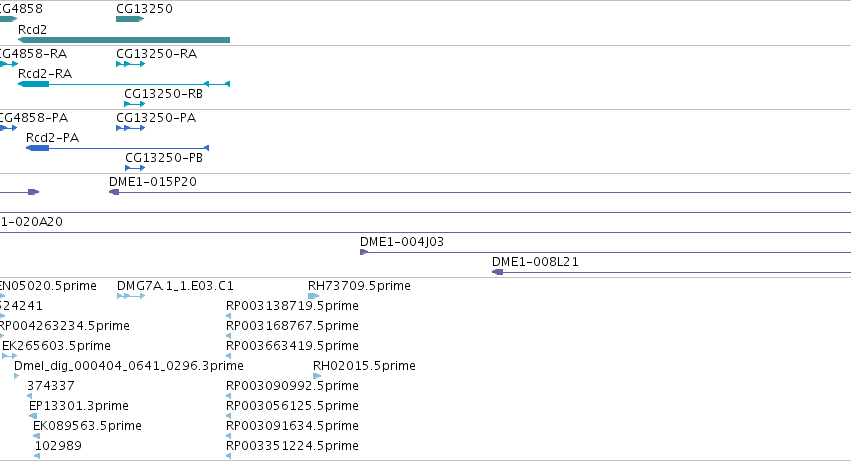Select the Rcd2-PA protein feature

click(x=118, y=148)
